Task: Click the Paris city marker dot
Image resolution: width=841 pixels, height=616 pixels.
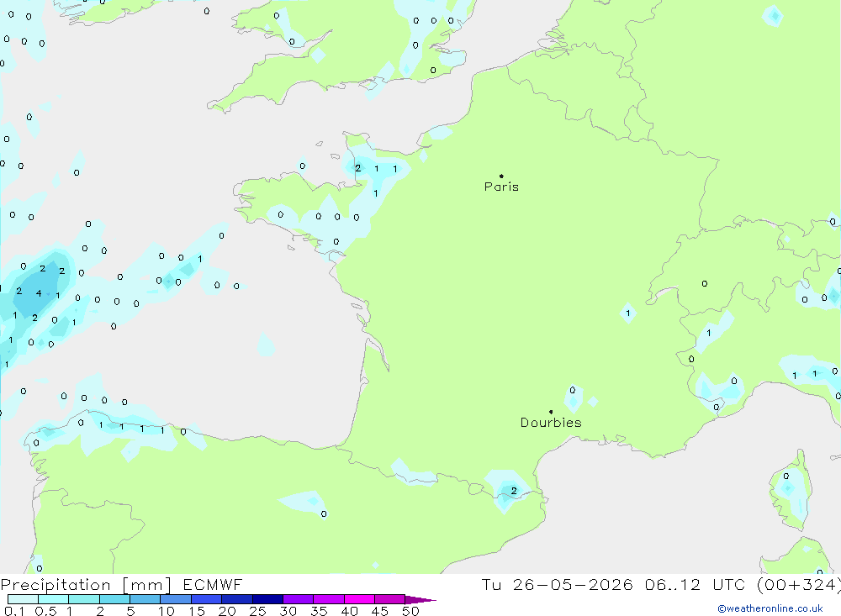Action: pyautogui.click(x=501, y=176)
